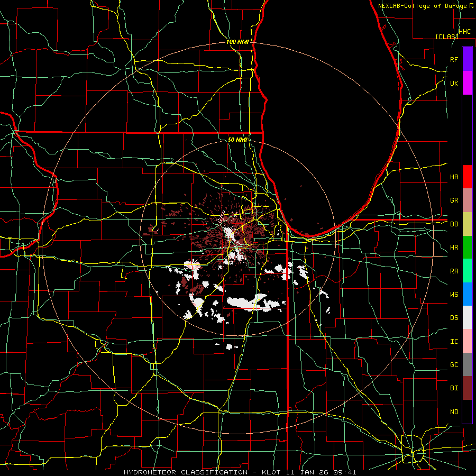The width and height of the screenshot is (476, 476).
Task: Click the '[CLAS]' label above legend
Action: click(x=447, y=36)
